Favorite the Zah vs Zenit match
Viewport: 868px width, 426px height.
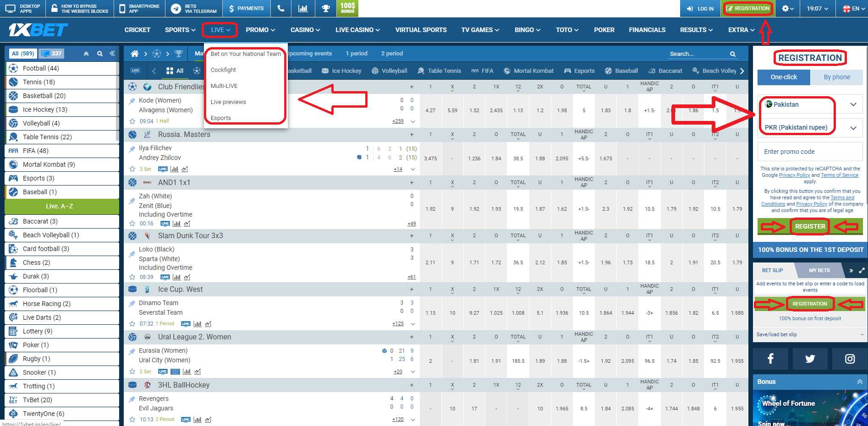(x=132, y=224)
